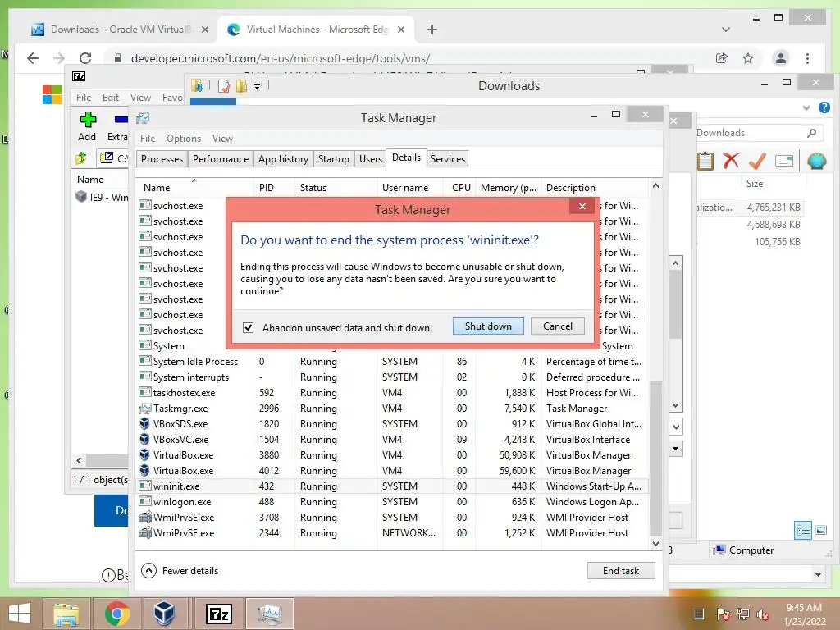This screenshot has height=630, width=840.
Task: Select WmiPrvSE.exe with PID 3708
Action: pos(391,518)
